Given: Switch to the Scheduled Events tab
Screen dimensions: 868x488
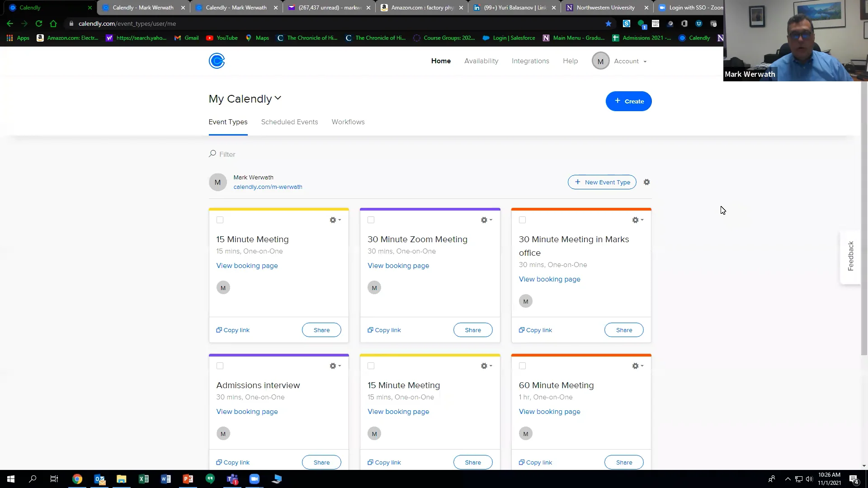Looking at the screenshot, I should [x=289, y=122].
